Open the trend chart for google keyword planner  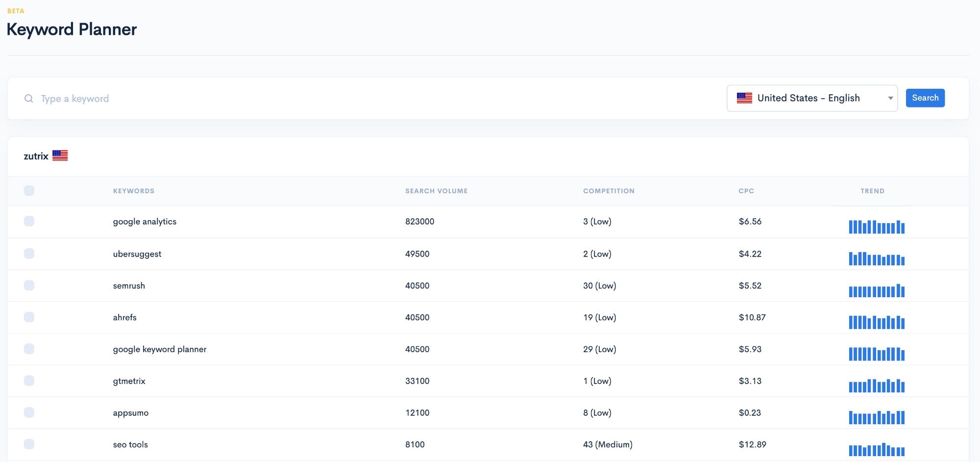point(877,354)
